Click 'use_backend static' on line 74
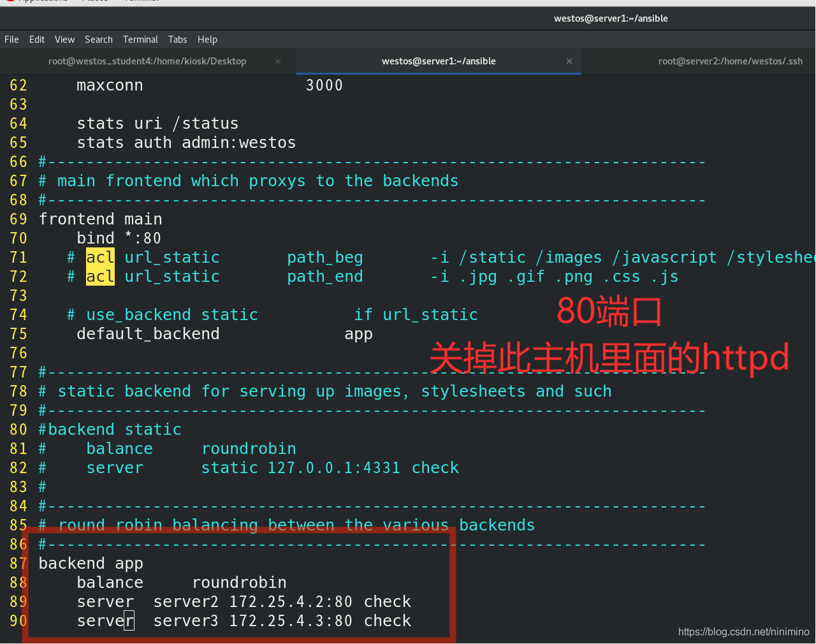The width and height of the screenshot is (816, 644). pyautogui.click(x=172, y=315)
